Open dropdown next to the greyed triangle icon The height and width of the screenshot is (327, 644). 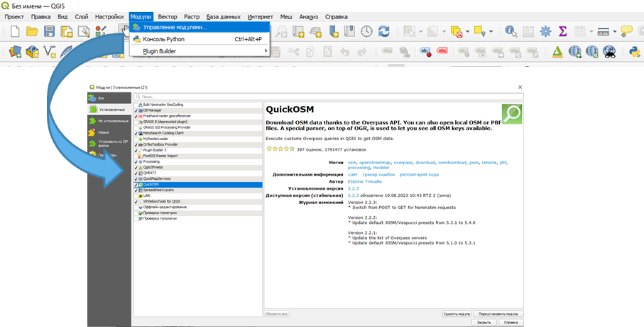pos(444,31)
